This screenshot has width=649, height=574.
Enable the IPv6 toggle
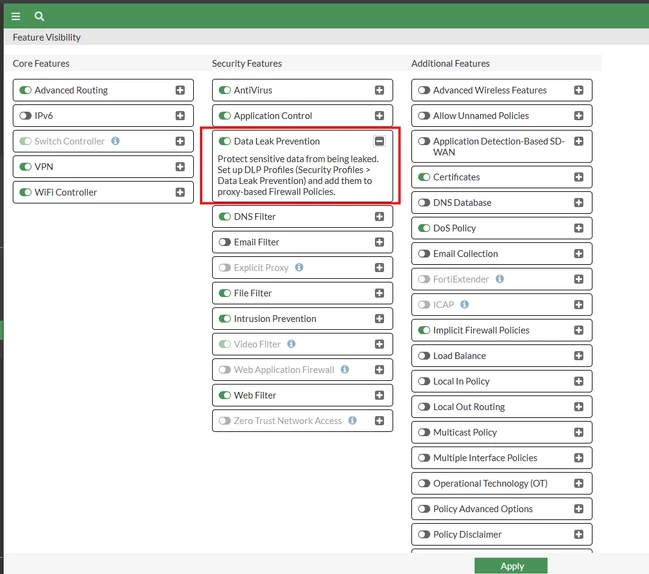25,115
